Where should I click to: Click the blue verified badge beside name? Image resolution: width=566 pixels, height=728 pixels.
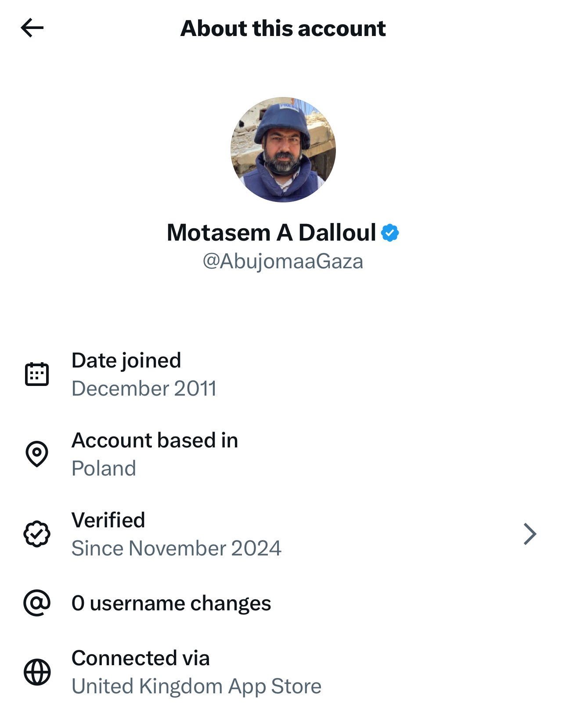390,233
